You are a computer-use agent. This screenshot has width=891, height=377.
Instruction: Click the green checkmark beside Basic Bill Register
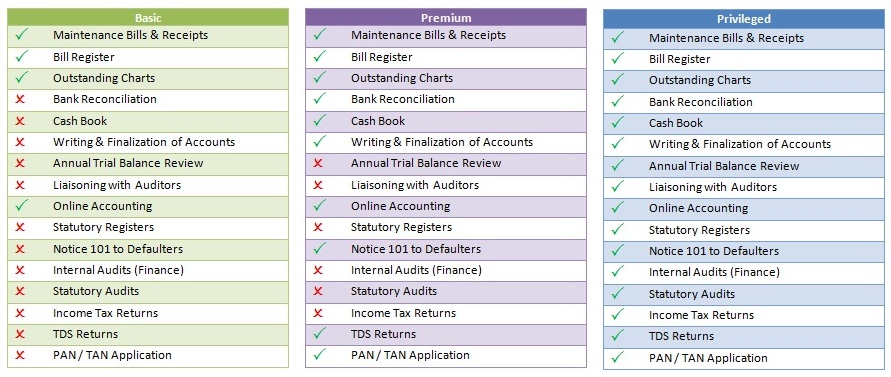[x=22, y=56]
